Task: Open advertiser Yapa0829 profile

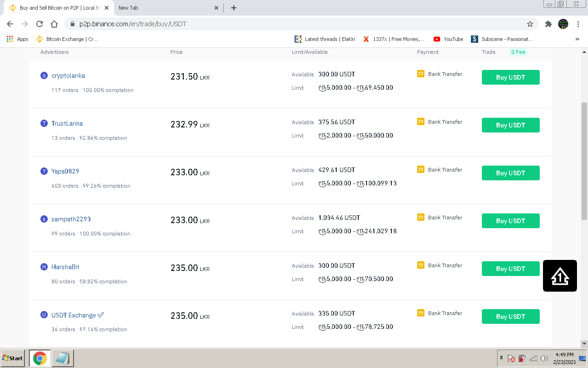Action: (x=65, y=171)
